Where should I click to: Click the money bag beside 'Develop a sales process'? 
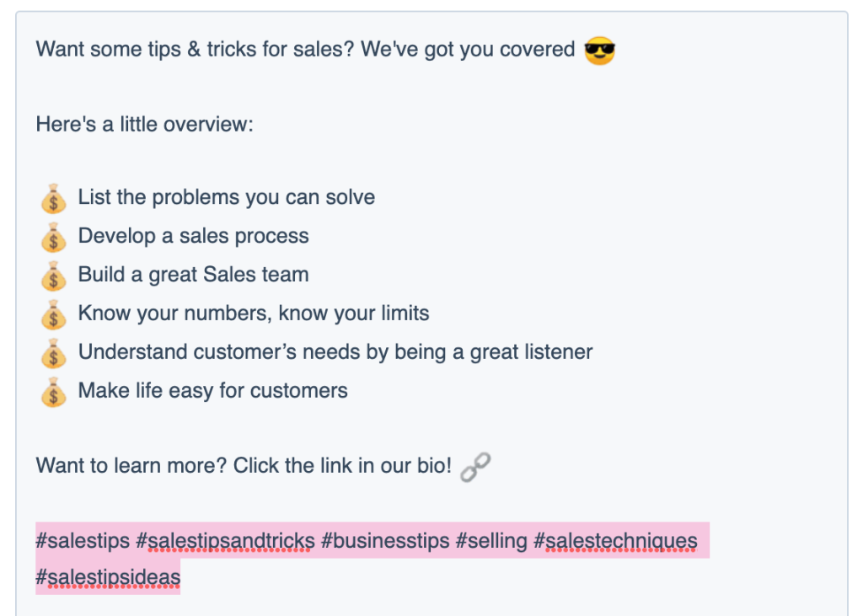click(x=53, y=238)
